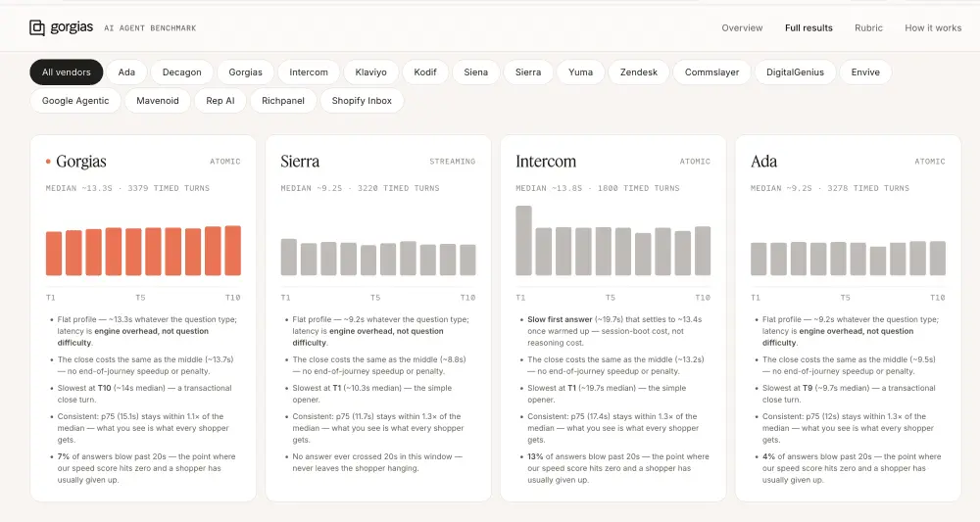The width and height of the screenshot is (980, 522).
Task: Click ATOMIC label on Gorgias card
Action: coord(225,162)
